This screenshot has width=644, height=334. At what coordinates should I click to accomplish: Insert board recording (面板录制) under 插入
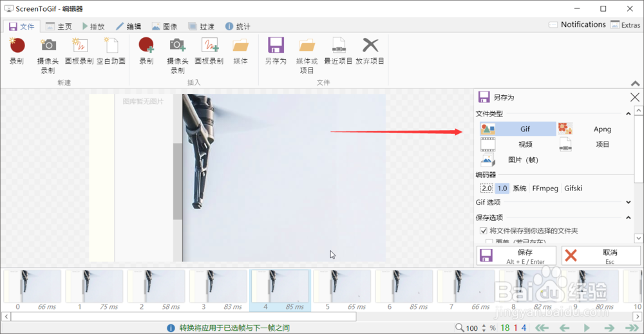click(x=209, y=51)
